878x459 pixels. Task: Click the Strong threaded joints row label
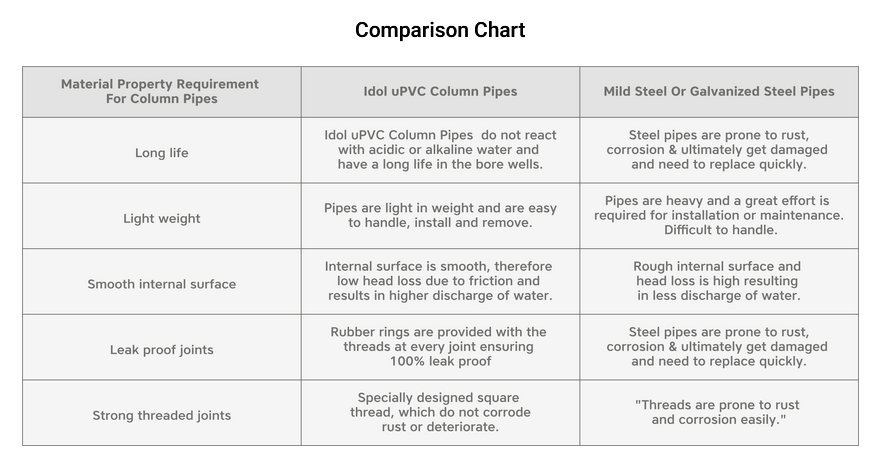[161, 415]
